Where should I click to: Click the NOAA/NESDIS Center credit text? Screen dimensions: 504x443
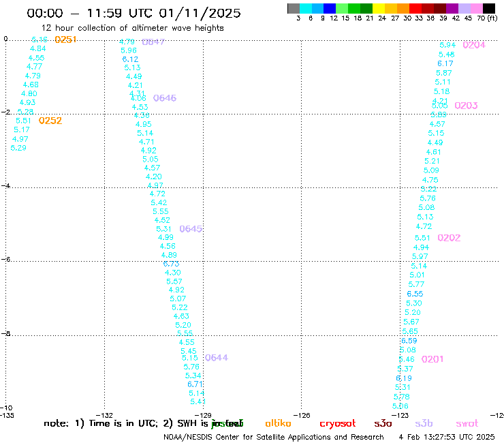(274, 437)
